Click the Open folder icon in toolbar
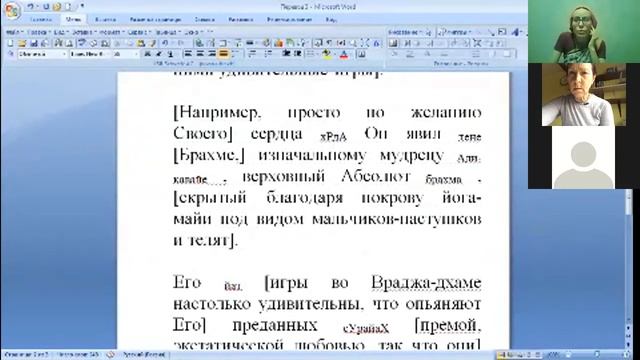Screen dimensions: 640x360 coord(22,43)
